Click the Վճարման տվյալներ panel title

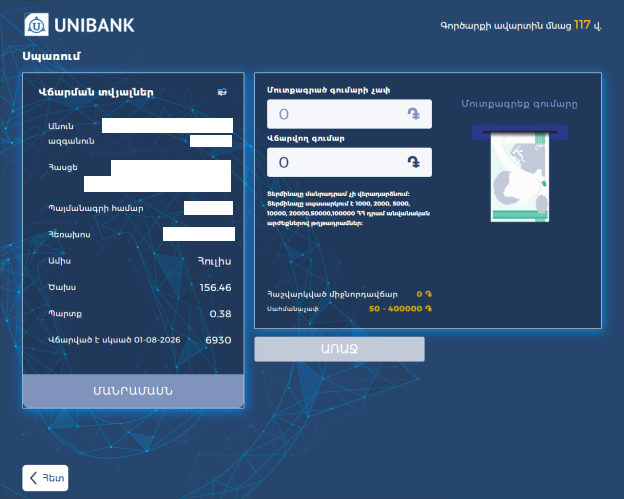96,92
